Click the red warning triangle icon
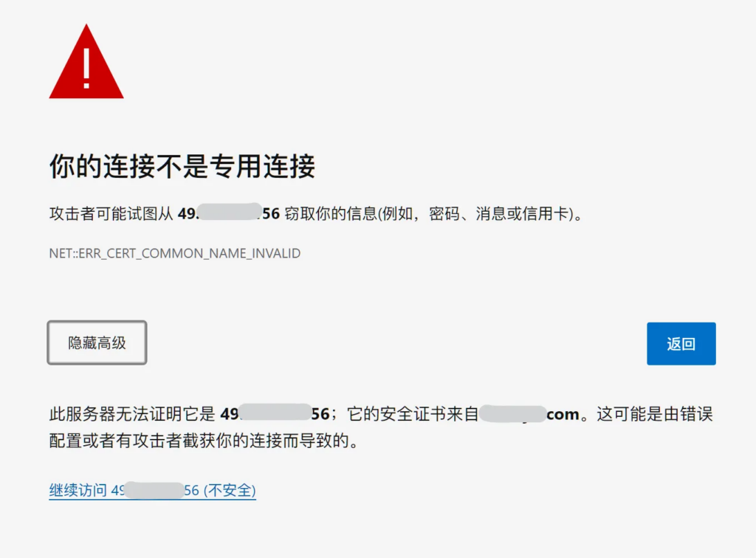 pyautogui.click(x=86, y=62)
